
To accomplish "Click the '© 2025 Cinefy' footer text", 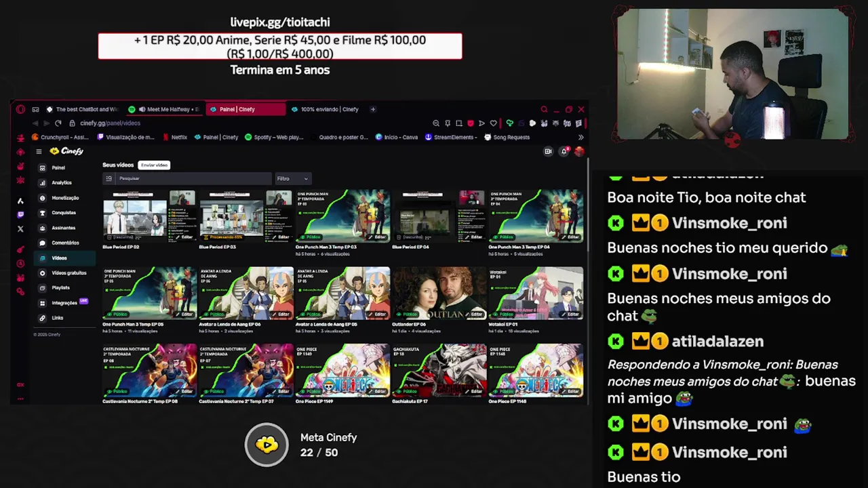I will tap(47, 335).
